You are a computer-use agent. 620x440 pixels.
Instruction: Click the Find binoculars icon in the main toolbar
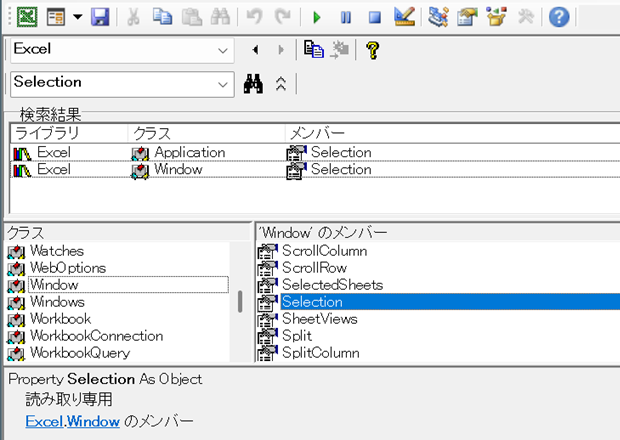tap(220, 17)
